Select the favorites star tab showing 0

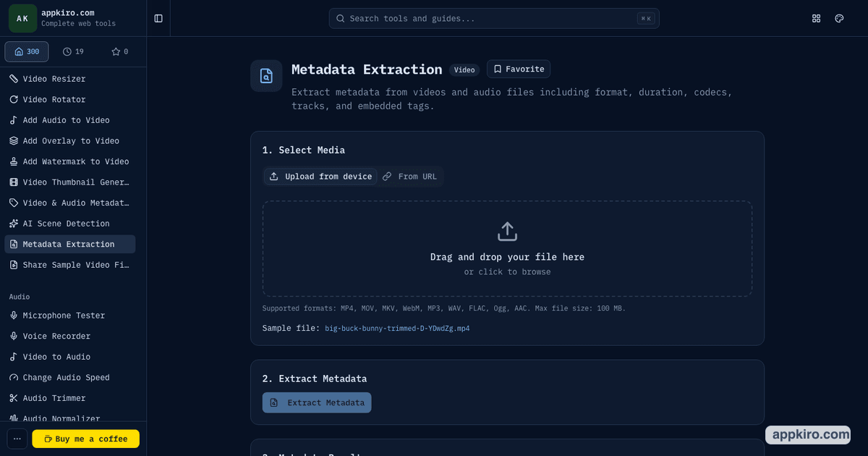pyautogui.click(x=119, y=51)
